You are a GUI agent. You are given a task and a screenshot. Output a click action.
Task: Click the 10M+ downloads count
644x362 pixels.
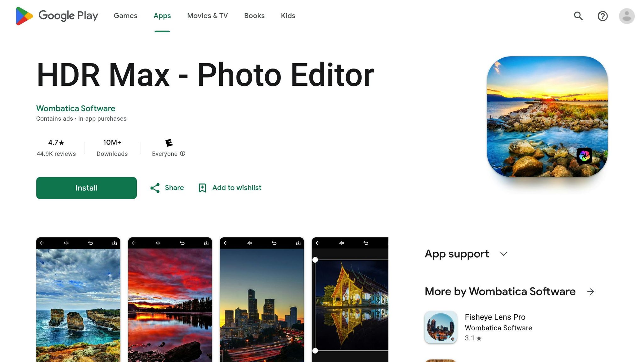click(x=112, y=142)
